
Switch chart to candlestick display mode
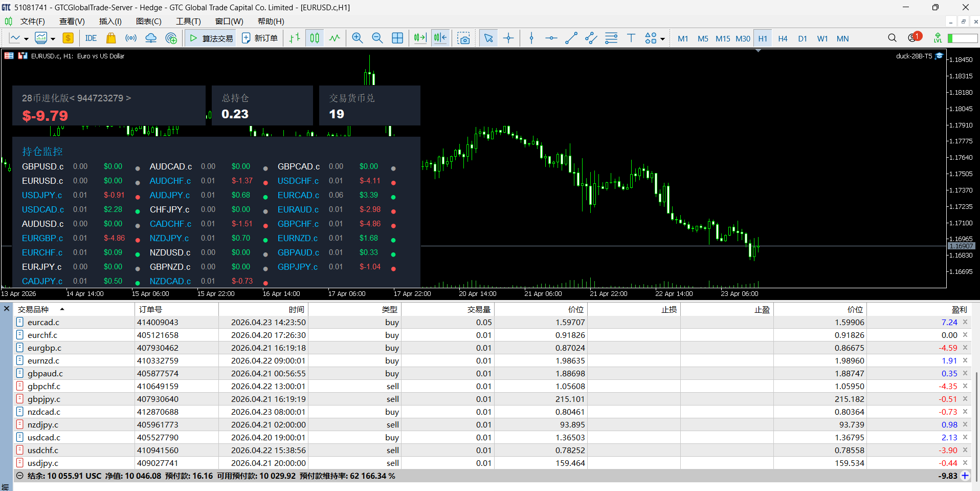point(315,38)
